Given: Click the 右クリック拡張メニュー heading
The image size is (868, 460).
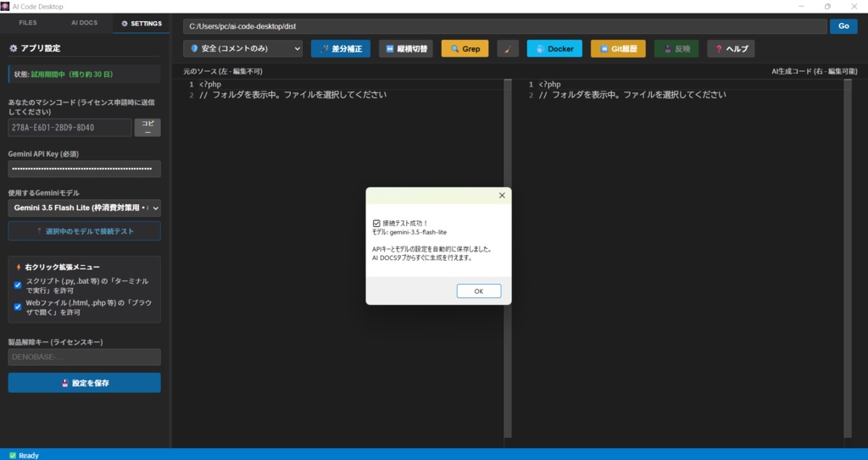Looking at the screenshot, I should tap(63, 267).
